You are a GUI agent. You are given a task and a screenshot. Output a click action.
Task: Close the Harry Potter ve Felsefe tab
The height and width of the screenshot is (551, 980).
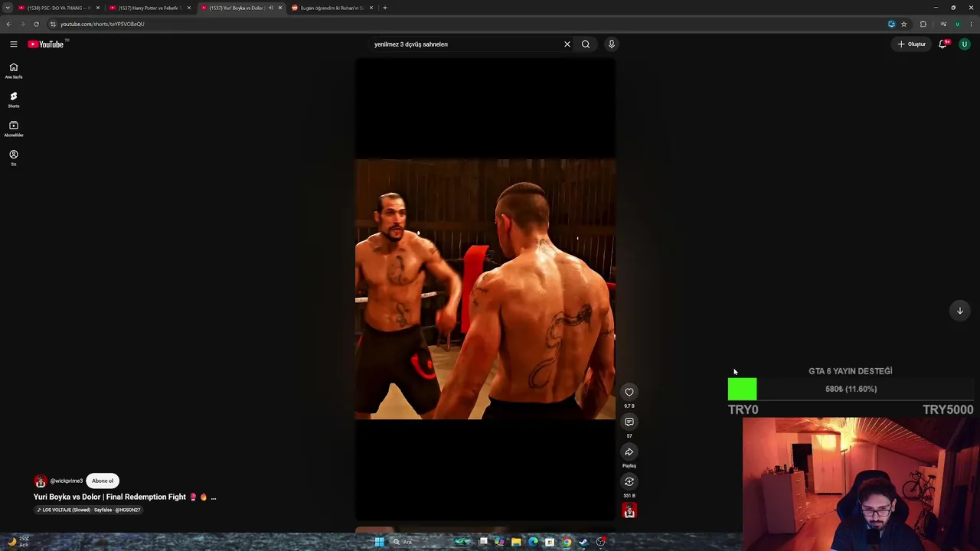pyautogui.click(x=189, y=8)
